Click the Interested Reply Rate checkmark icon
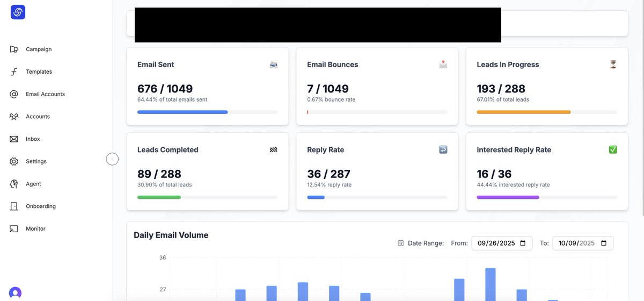644x301 pixels. [x=613, y=150]
